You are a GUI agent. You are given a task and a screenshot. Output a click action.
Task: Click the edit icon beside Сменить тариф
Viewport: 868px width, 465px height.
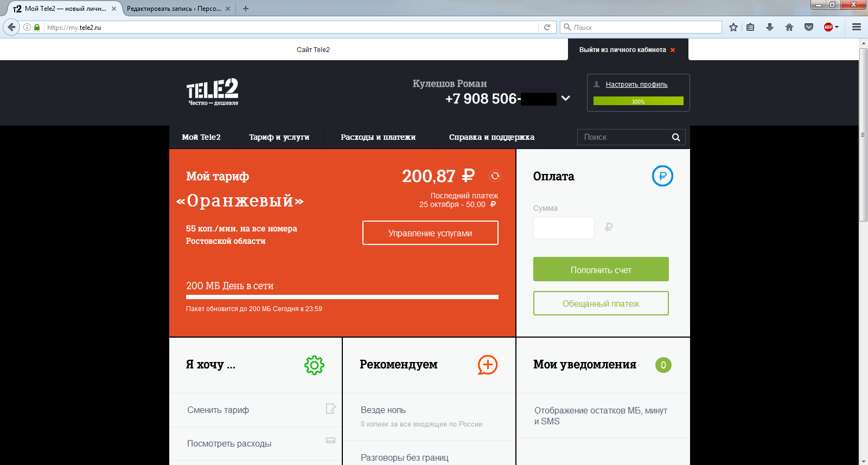pos(330,409)
